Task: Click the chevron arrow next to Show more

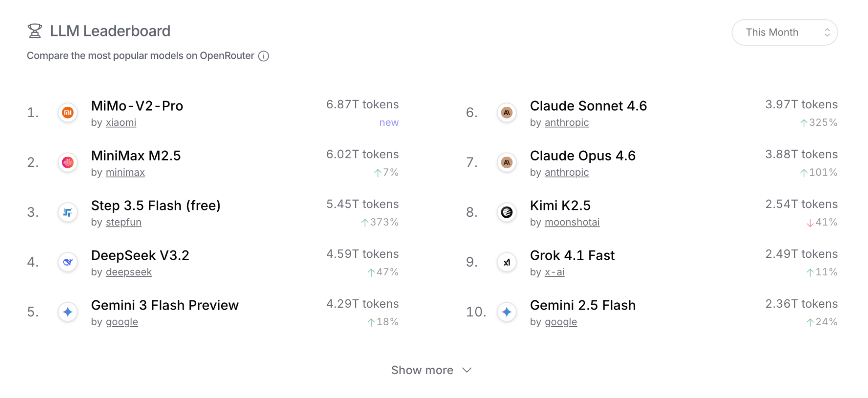Action: [467, 370]
